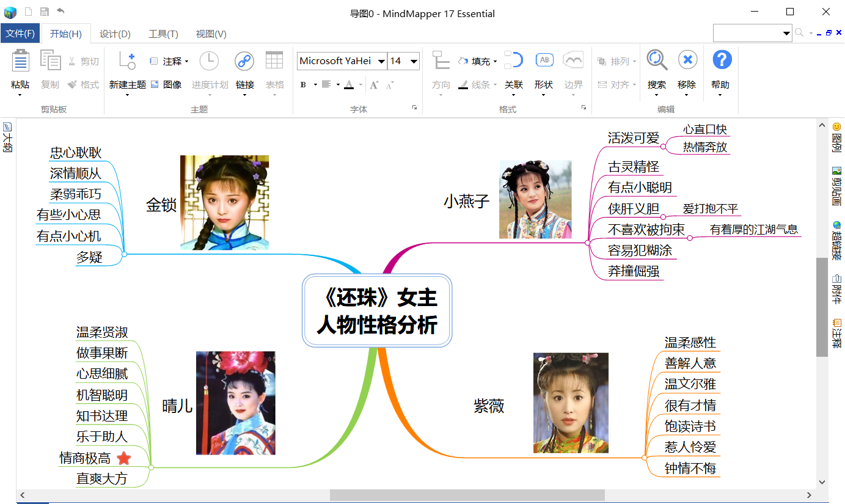The height and width of the screenshot is (504, 845).
Task: Open the Microsoft YaHei font dropdown
Action: 381,61
